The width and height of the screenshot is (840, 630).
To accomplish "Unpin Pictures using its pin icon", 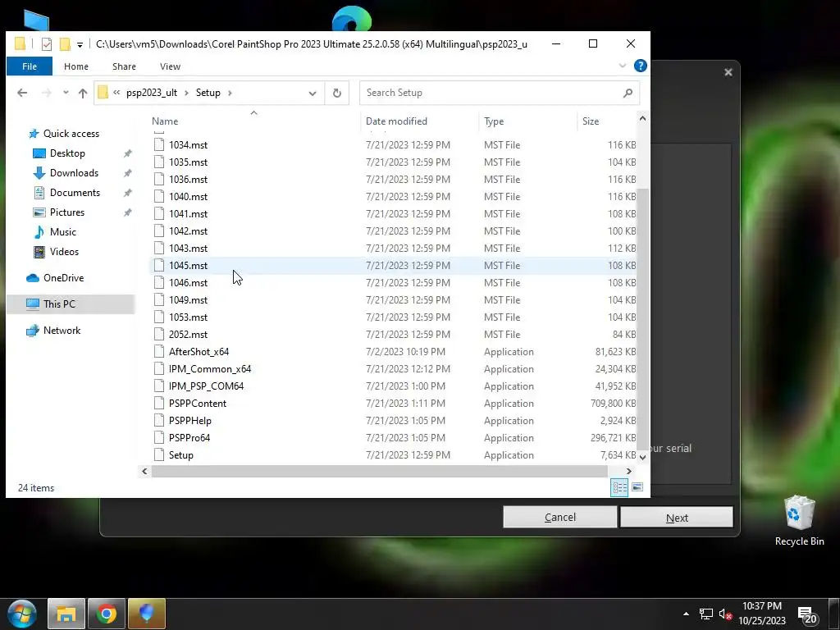I will (127, 212).
